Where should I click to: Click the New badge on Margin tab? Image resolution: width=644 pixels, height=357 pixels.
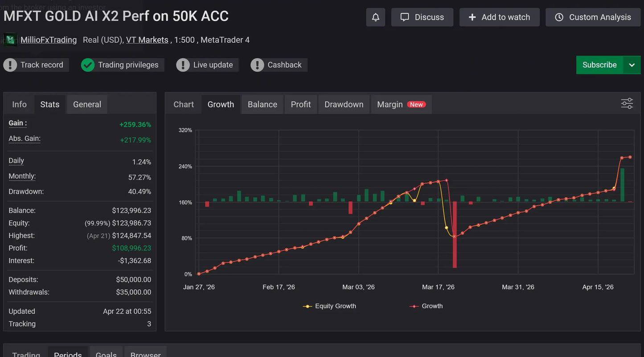[416, 104]
